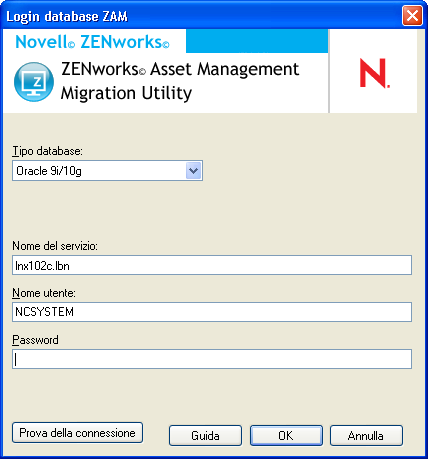Click the red Novell N logo
428x459 pixels.
[x=374, y=73]
